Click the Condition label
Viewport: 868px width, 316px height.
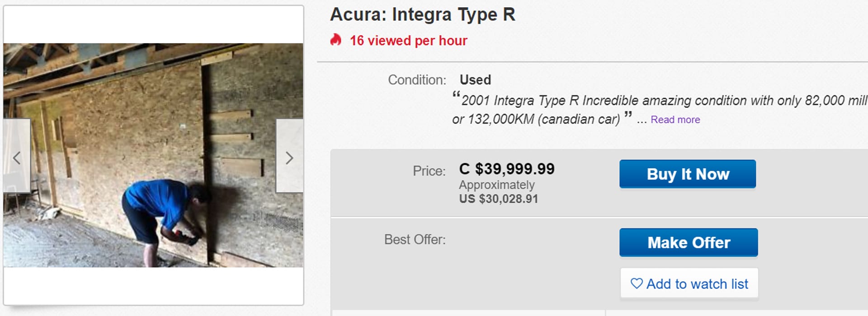point(417,80)
